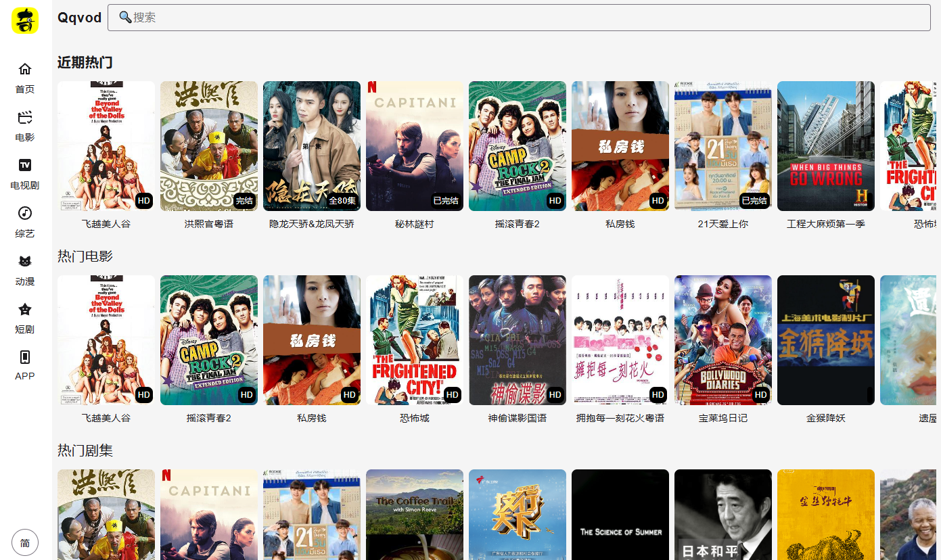Open the 热门电影 section heading
Screen dimensions: 941x560
[85, 256]
